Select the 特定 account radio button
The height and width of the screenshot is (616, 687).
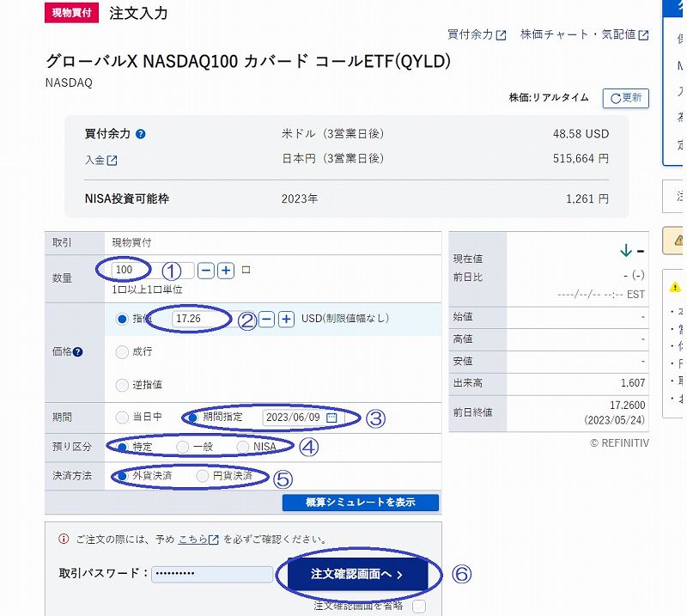coord(122,447)
